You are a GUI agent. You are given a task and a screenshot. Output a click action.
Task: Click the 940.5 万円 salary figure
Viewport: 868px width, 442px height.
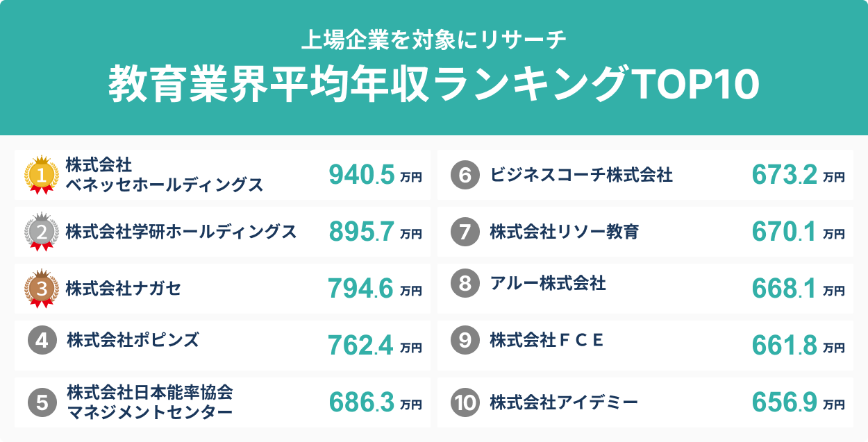[375, 176]
